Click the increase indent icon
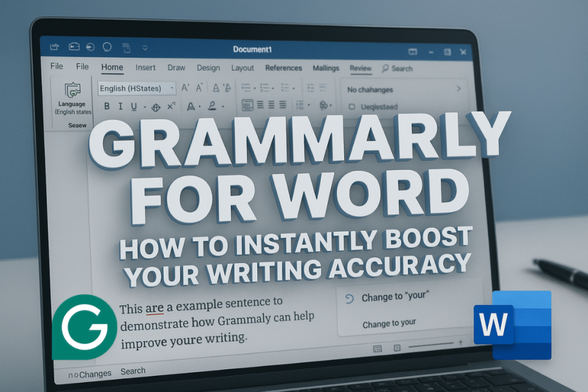Image resolution: width=588 pixels, height=392 pixels. (x=323, y=88)
